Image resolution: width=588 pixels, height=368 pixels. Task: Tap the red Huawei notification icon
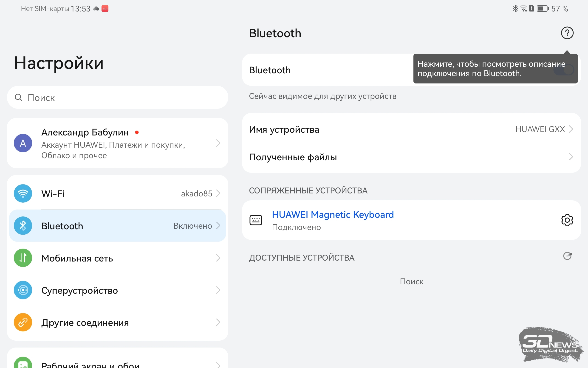click(x=105, y=9)
